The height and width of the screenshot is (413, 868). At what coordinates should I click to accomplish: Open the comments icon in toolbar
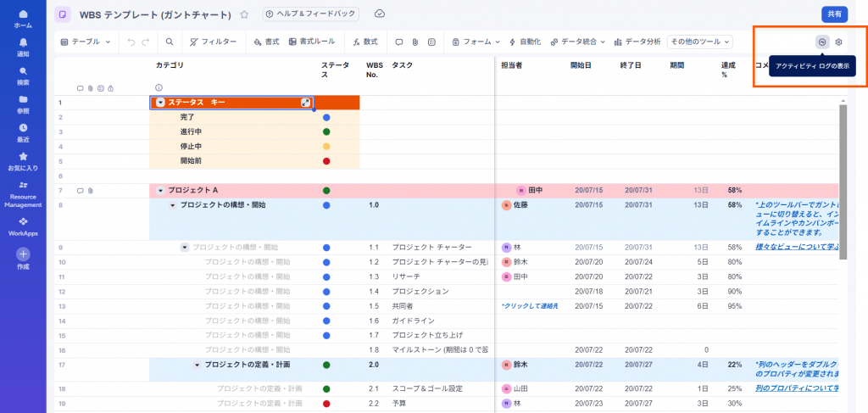399,42
